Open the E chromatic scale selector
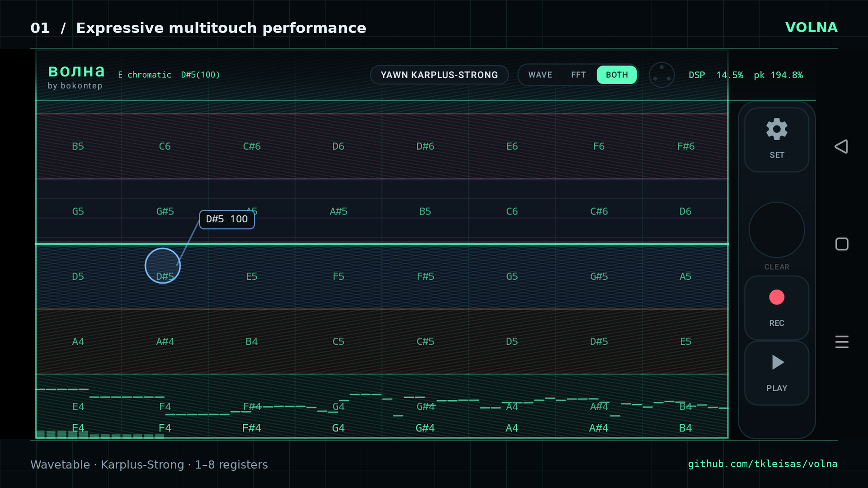Image resolution: width=868 pixels, height=488 pixels. pyautogui.click(x=145, y=75)
